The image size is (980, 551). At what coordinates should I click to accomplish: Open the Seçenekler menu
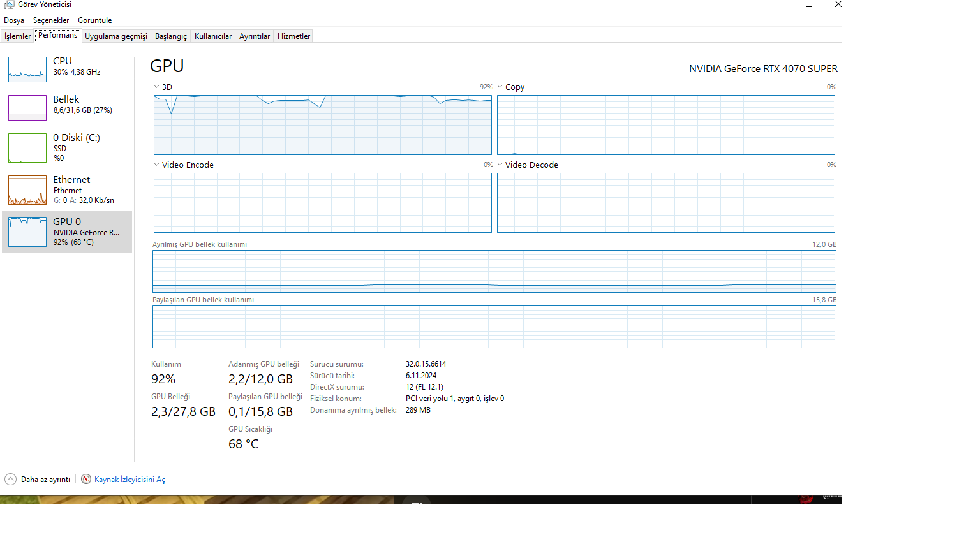(x=51, y=20)
